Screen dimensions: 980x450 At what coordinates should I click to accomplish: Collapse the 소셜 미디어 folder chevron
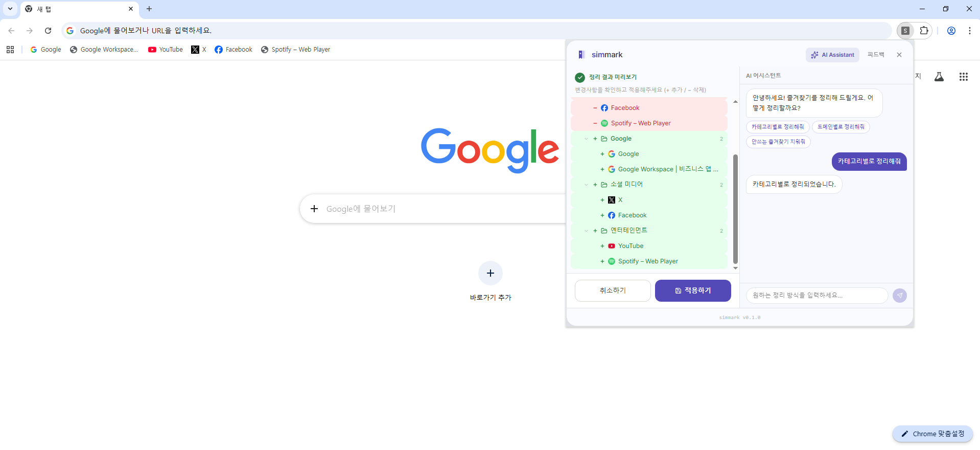coord(586,185)
